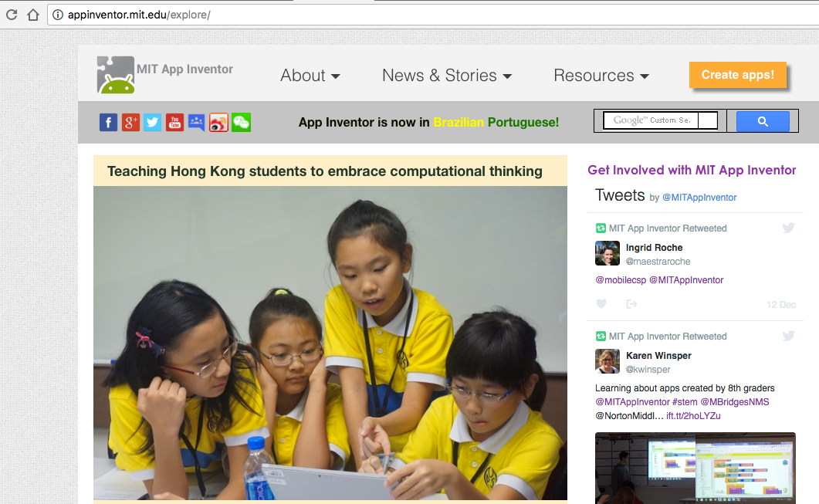
Task: Open the Karen Winsper name link
Action: tap(658, 356)
